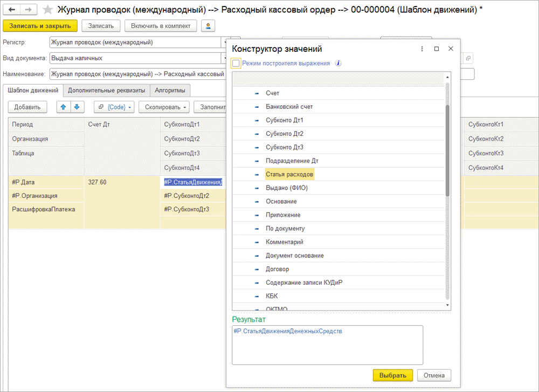Open the Алгоритмы tab

(x=170, y=91)
